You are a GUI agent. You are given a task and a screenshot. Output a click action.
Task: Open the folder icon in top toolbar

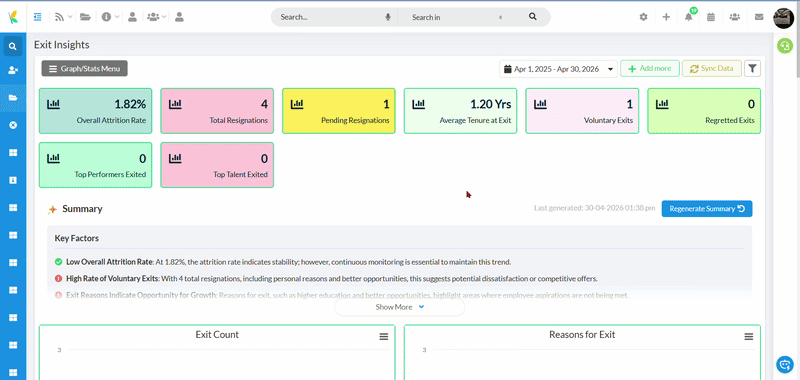(85, 17)
